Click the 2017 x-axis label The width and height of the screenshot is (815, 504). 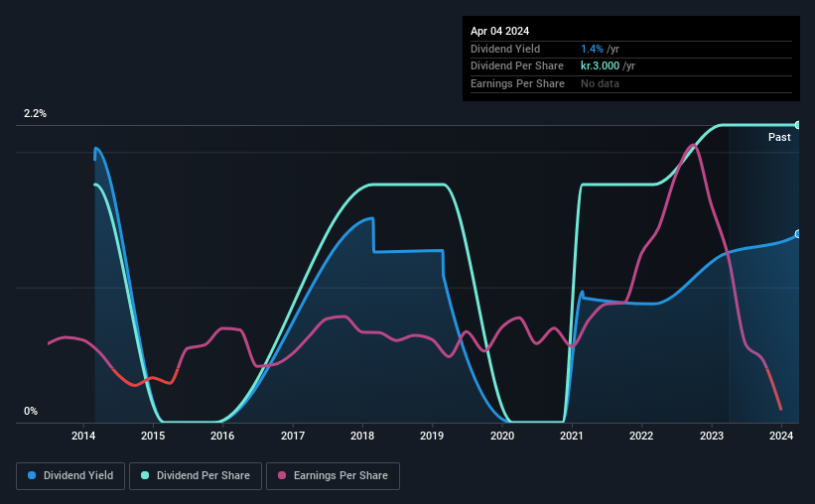pos(293,436)
